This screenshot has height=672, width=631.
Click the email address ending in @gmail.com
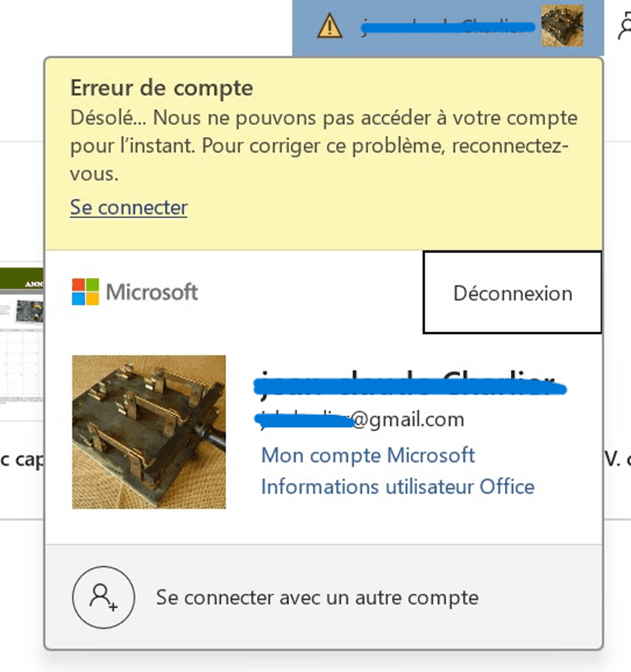359,419
